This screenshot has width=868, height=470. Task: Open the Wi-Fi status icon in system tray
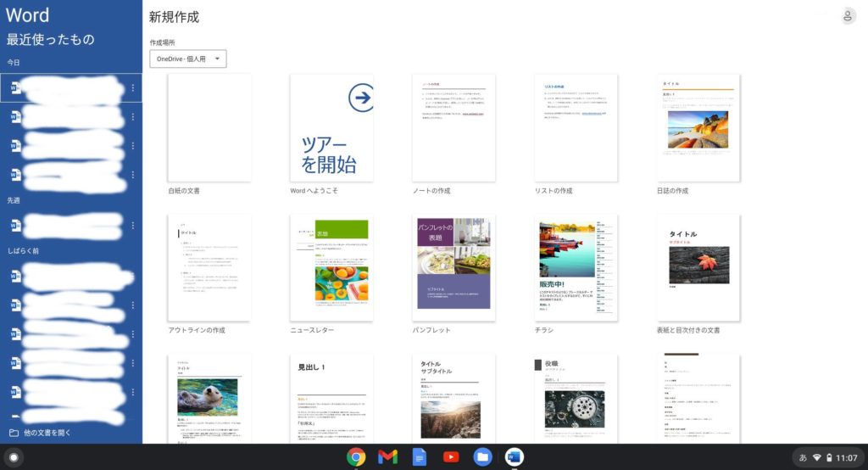point(816,458)
